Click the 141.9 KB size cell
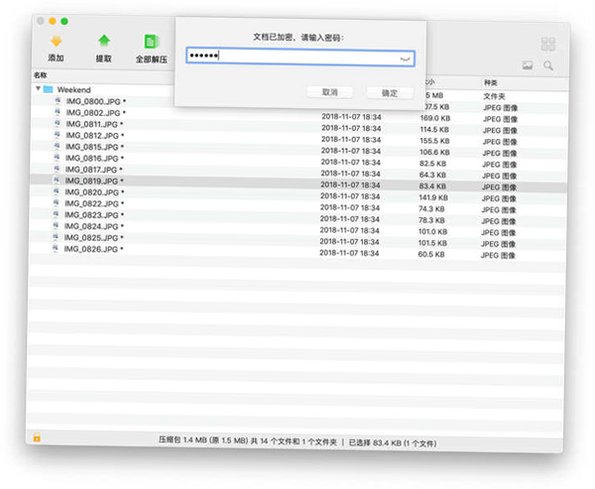This screenshot has width=595, height=489. pyautogui.click(x=433, y=198)
